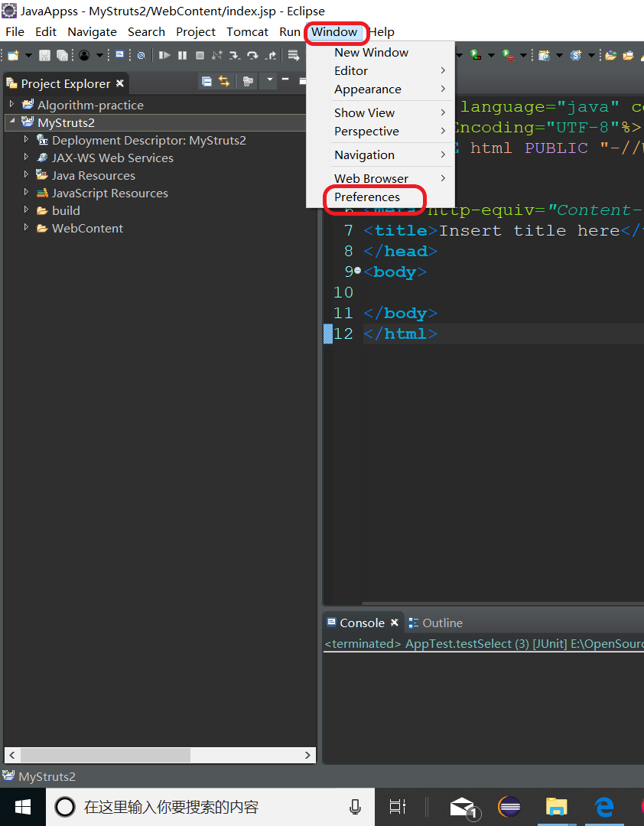Open the Project Explorer View Menu arrow
644x826 pixels.
269,80
